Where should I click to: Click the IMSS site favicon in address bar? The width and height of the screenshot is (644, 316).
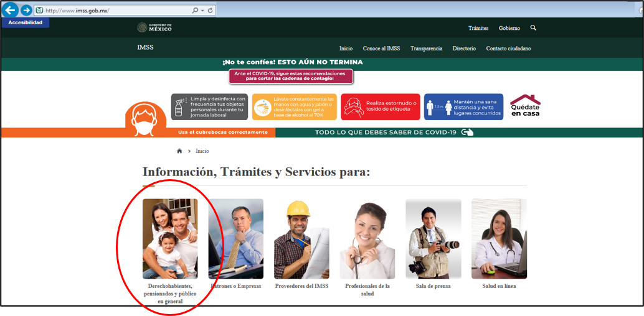pyautogui.click(x=39, y=10)
